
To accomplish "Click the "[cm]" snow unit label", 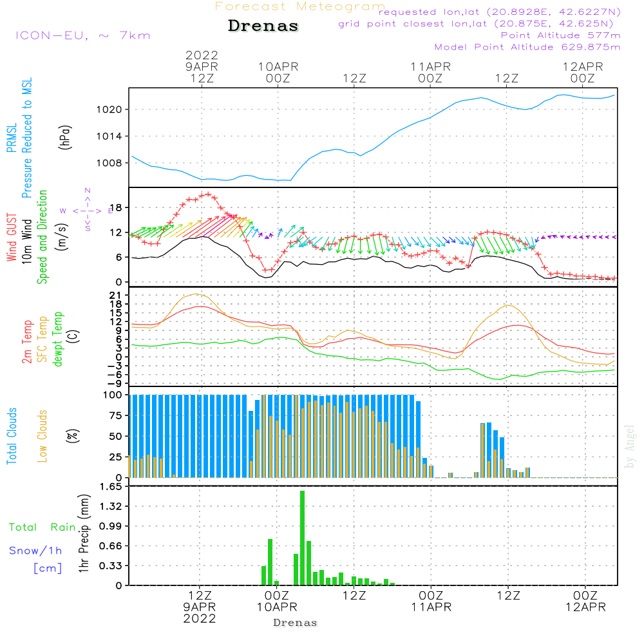I will (48, 569).
